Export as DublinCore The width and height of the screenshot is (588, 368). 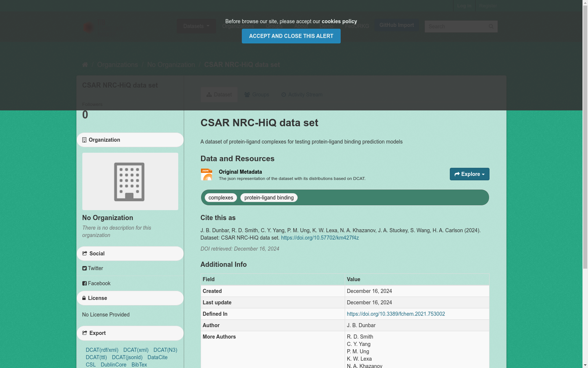[114, 365]
